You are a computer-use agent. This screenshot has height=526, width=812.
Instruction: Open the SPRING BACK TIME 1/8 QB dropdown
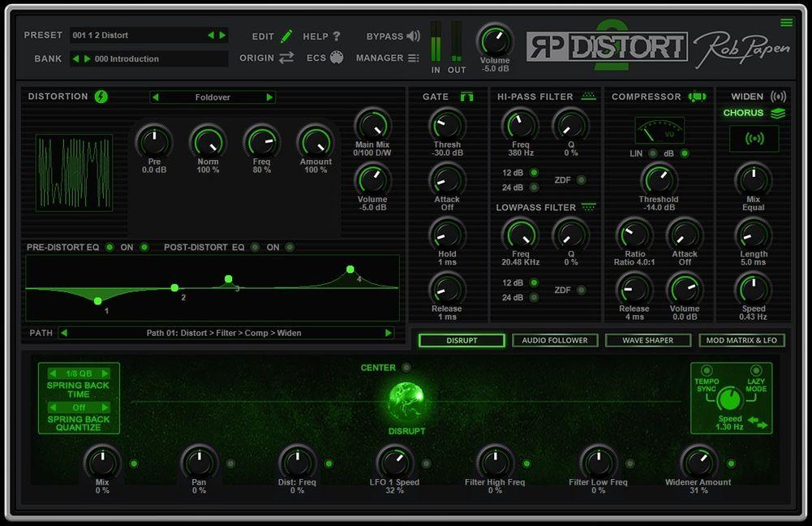(79, 373)
